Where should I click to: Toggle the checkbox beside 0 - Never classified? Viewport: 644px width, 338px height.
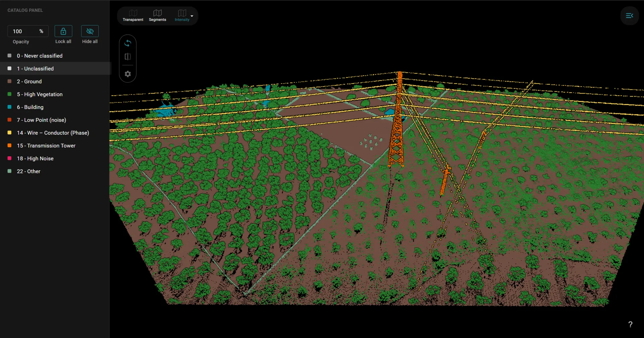tap(9, 55)
